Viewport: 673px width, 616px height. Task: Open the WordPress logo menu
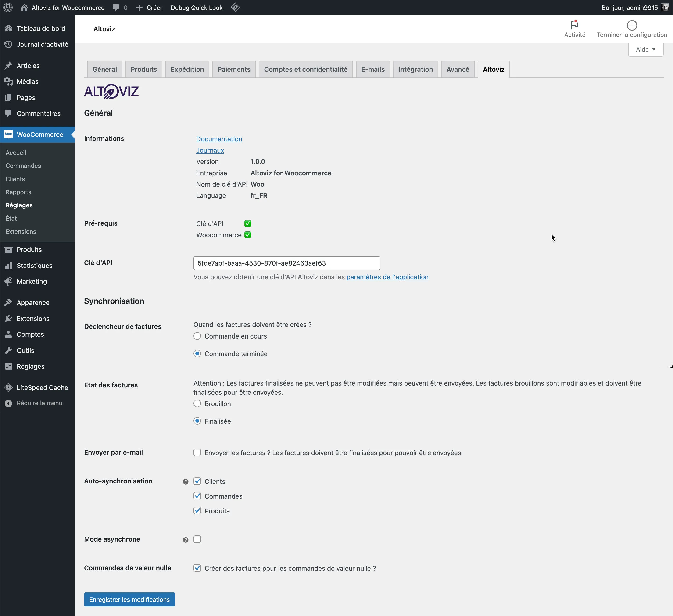click(x=8, y=7)
